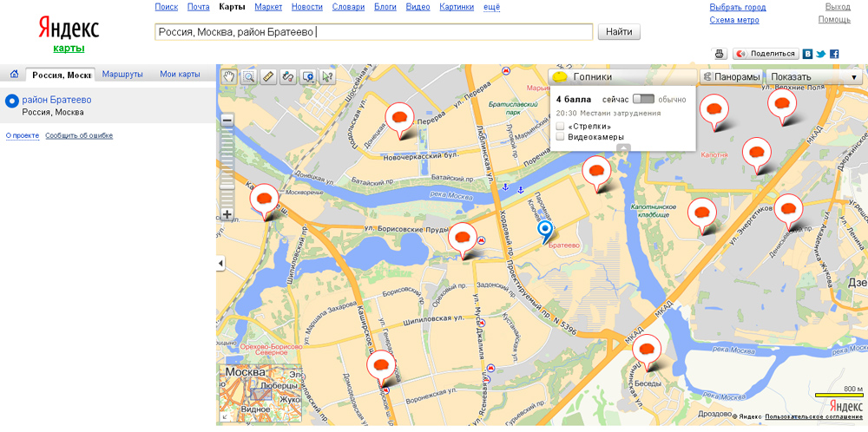Open the Показать dropdown
Image resolution: width=868 pixels, height=432 pixels.
tap(814, 76)
